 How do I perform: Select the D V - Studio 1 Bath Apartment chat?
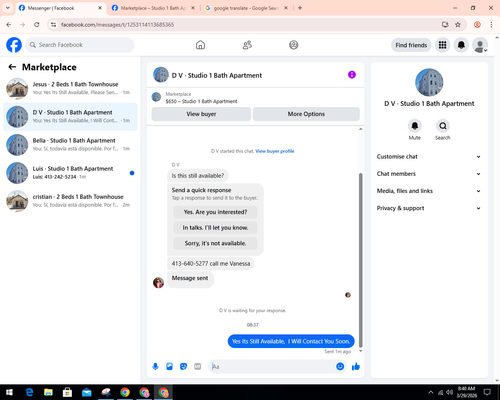(x=70, y=117)
